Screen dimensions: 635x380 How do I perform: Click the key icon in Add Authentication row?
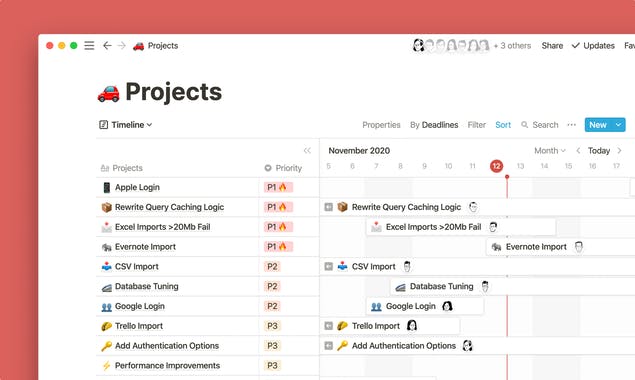(107, 346)
